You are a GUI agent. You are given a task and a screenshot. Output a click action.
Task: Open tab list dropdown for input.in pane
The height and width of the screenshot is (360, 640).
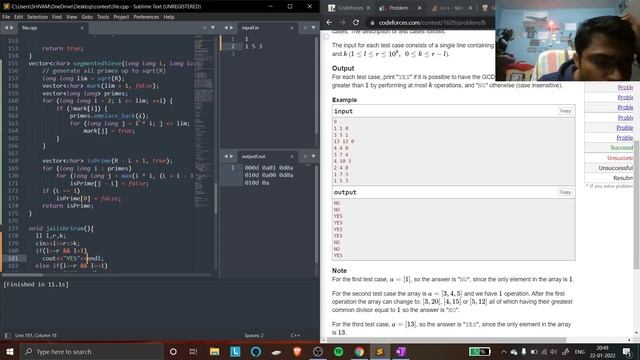coord(313,28)
